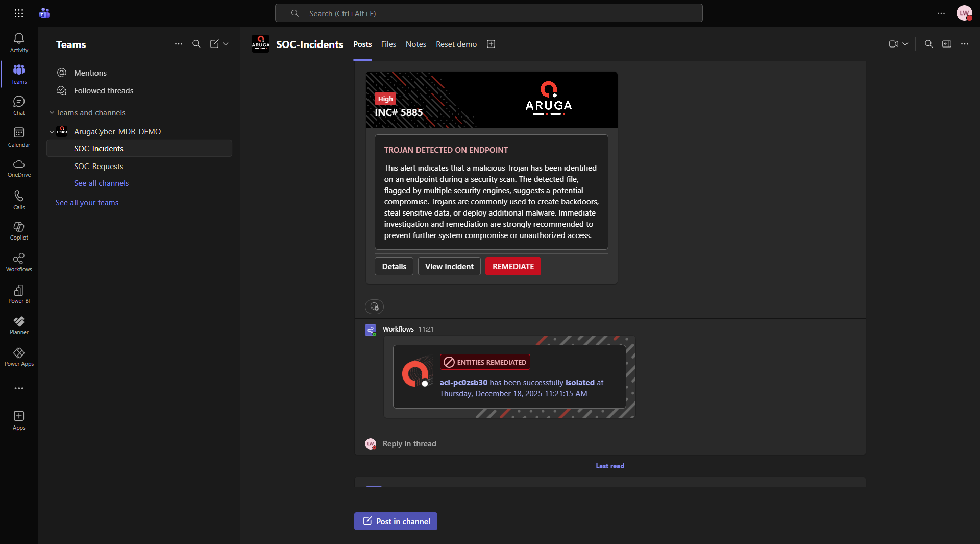980x544 pixels.
Task: Click the acl-pc0zsb30 hostname in workflow message
Action: click(463, 383)
